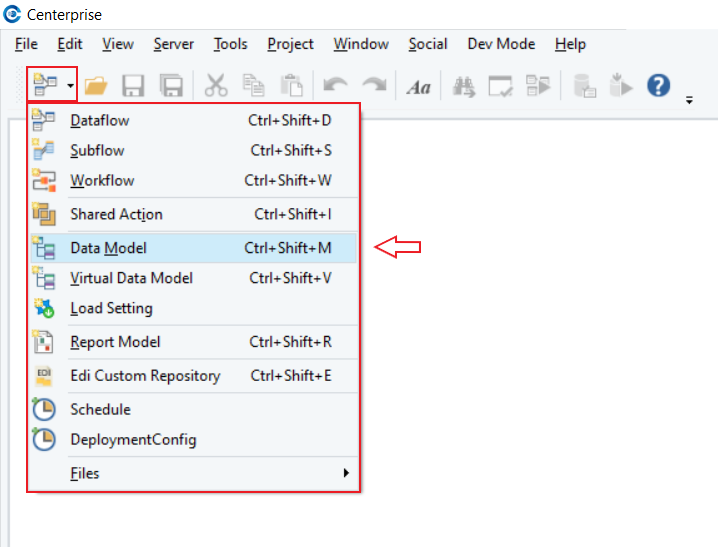The image size is (718, 547).
Task: Click the Open folder toolbar icon
Action: 96,86
